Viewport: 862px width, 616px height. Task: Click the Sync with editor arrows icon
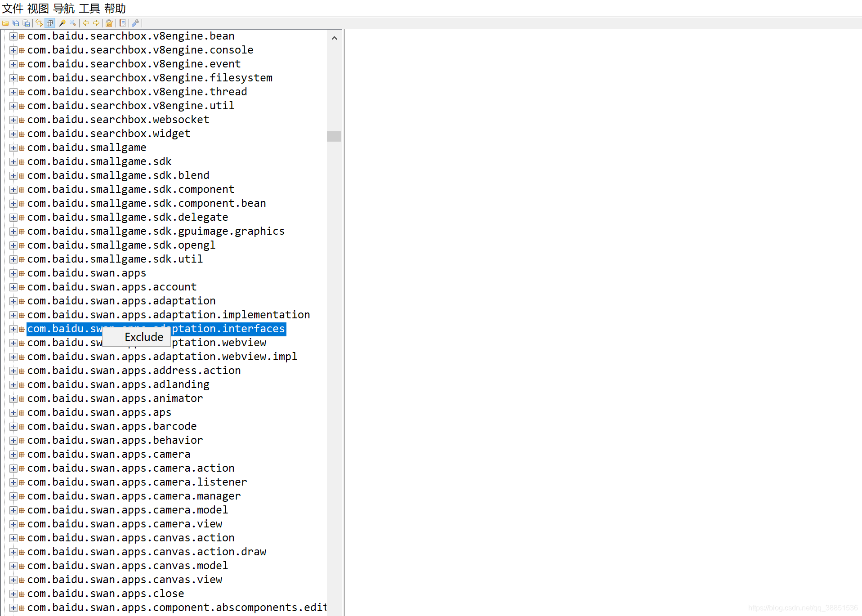39,23
